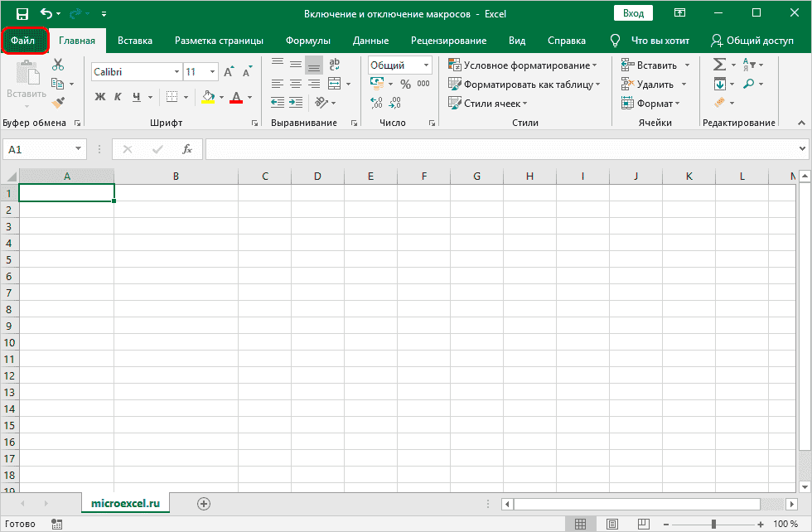The image size is (812, 532).
Task: Open the Условное форматирование dropdown
Action: point(522,65)
